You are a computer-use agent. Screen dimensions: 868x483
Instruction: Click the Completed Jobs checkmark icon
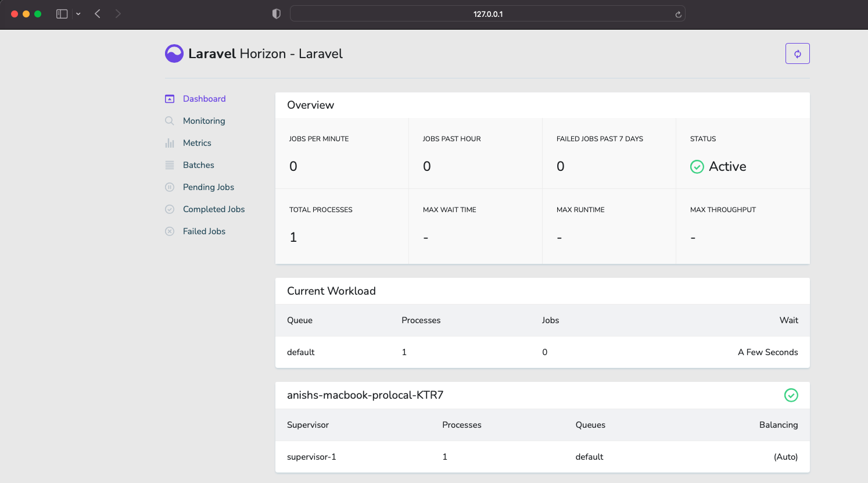[170, 209]
